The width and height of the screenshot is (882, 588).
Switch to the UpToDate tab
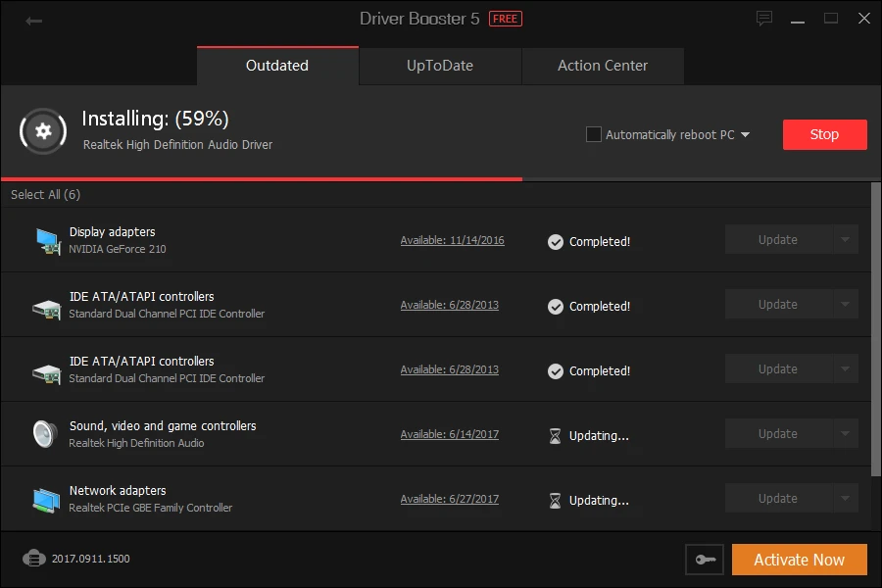coord(439,66)
